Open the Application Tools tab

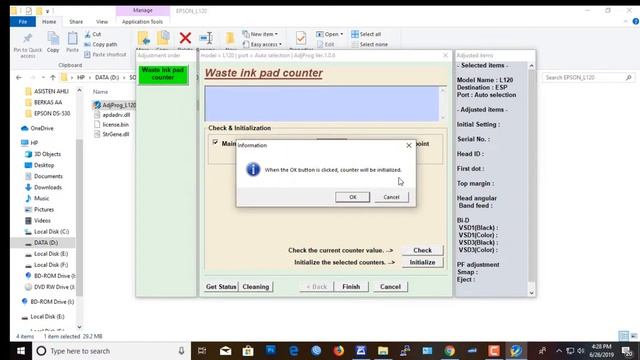[142, 22]
